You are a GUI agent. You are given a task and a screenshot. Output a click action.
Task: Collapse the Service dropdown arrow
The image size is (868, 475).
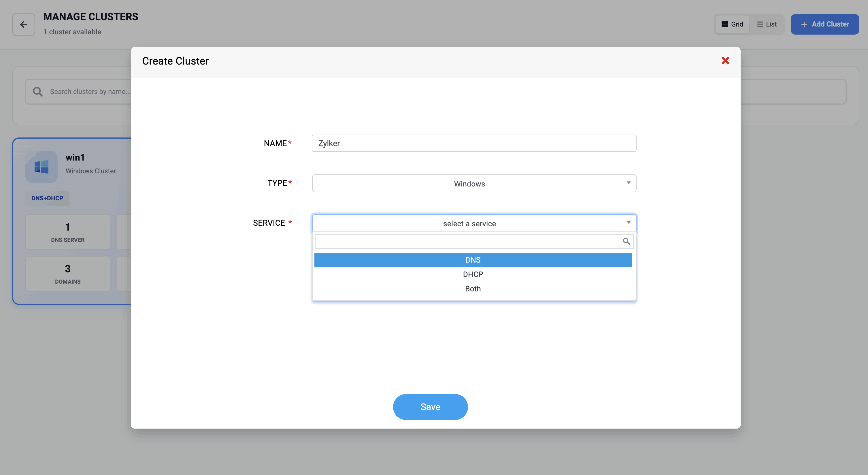[629, 223]
